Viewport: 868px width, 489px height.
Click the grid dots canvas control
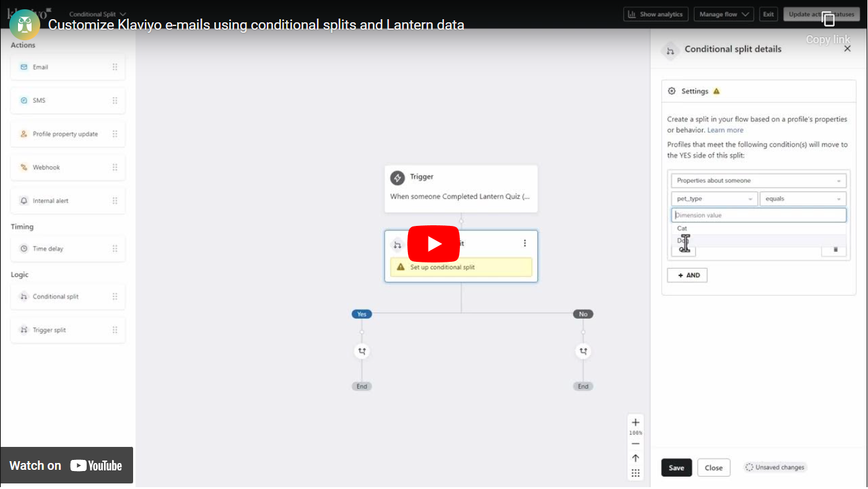click(635, 473)
